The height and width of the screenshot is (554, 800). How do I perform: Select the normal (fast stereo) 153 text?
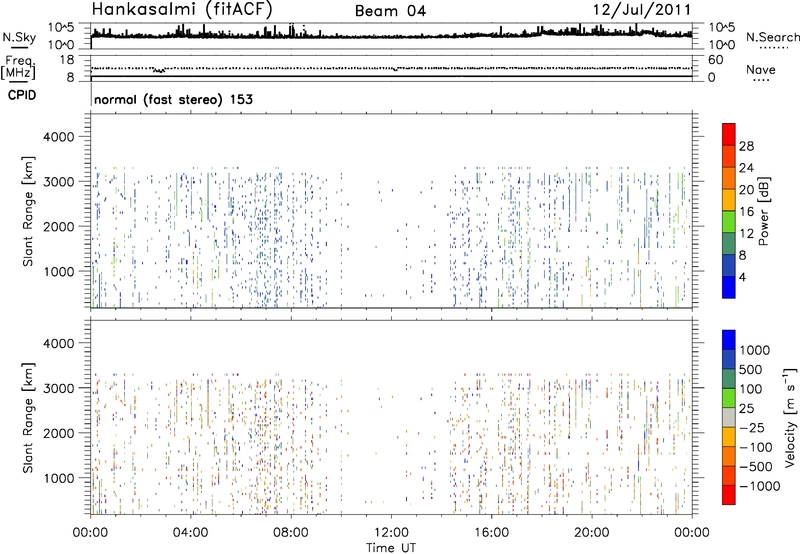click(173, 99)
